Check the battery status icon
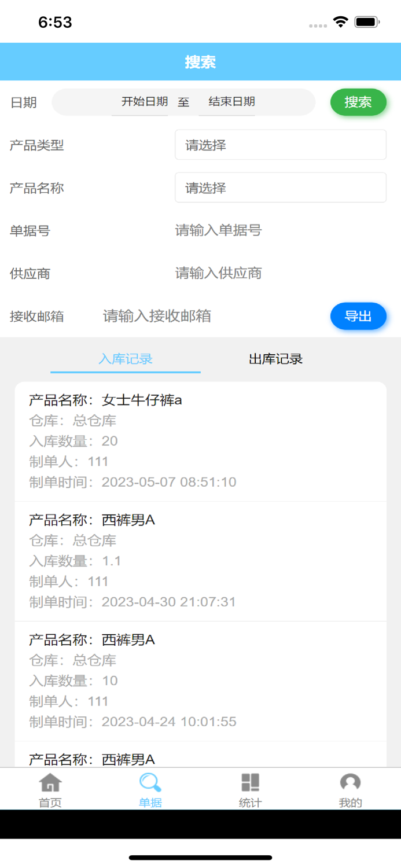The height and width of the screenshot is (868, 401). pos(367,22)
